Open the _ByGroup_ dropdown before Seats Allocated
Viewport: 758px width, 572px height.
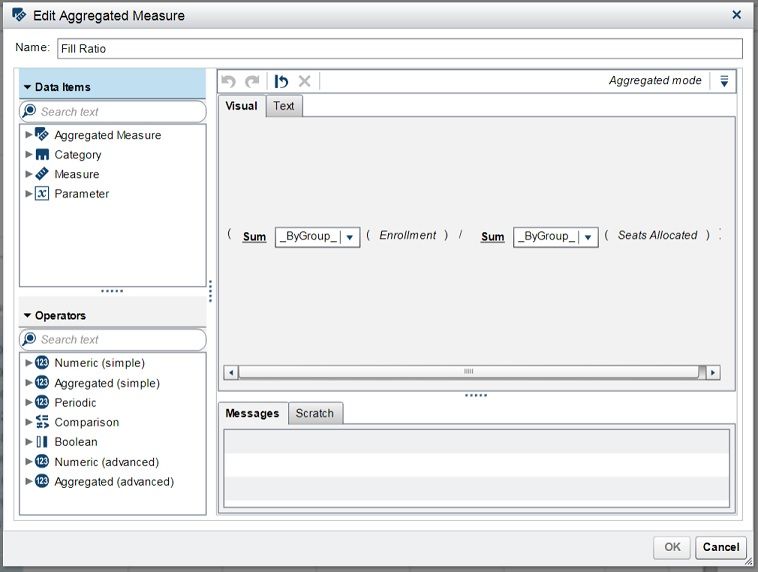(588, 237)
